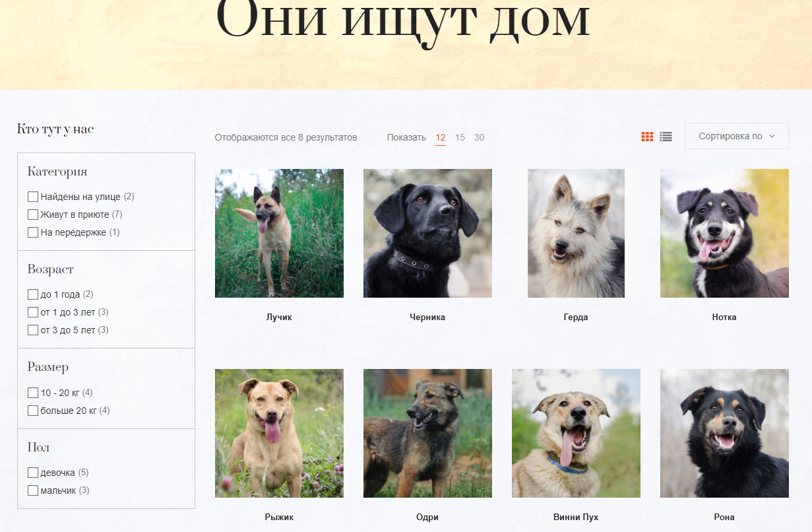Click the 'Кто тут у нас' sidebar title

55,129
